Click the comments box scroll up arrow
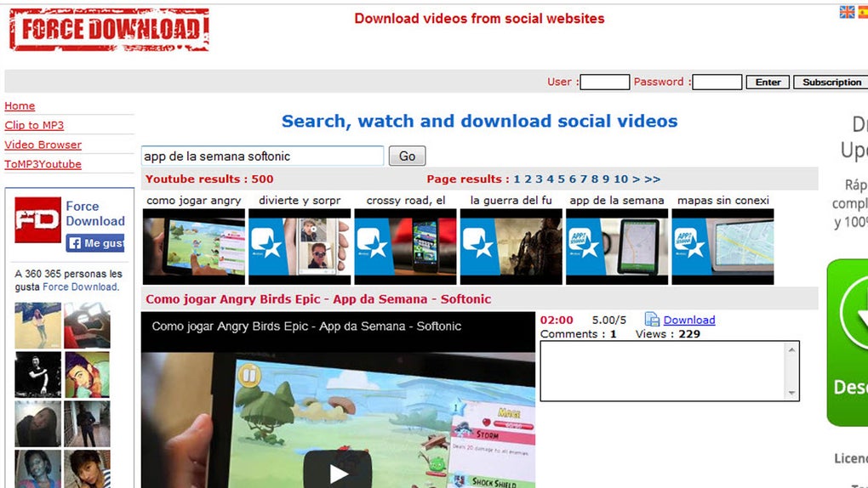 click(x=791, y=349)
